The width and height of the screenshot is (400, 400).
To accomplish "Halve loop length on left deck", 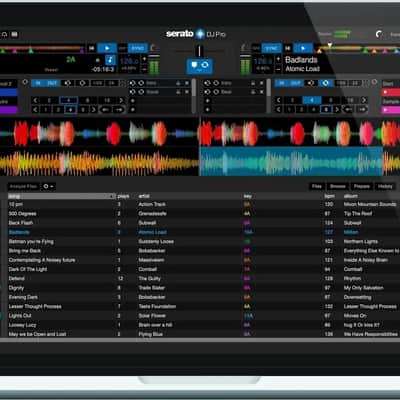I will [x=97, y=83].
